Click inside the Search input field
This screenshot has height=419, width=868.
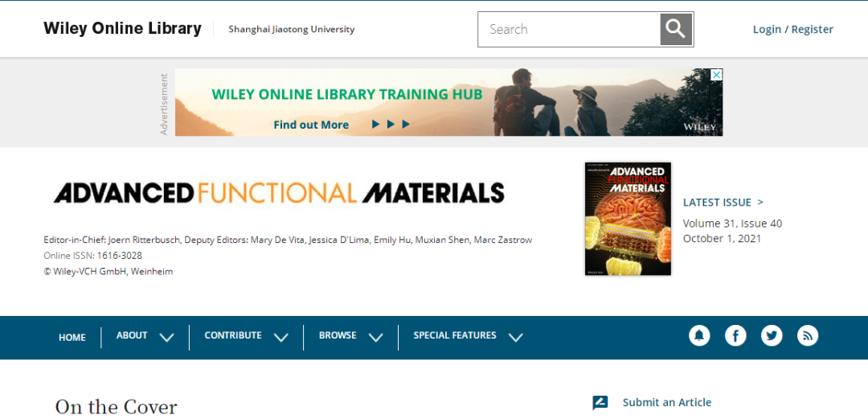tap(569, 30)
